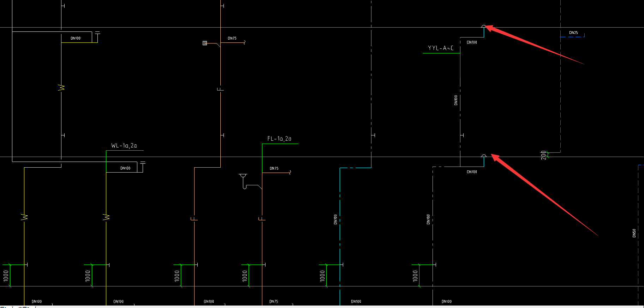Select lower rain hopper arc symbol
Screen dimensions: 644x308
(484, 156)
